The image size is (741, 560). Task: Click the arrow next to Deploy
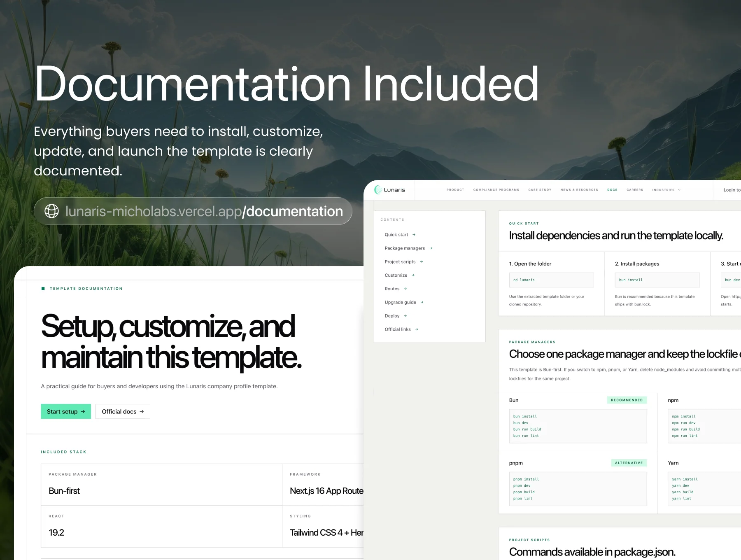405,316
